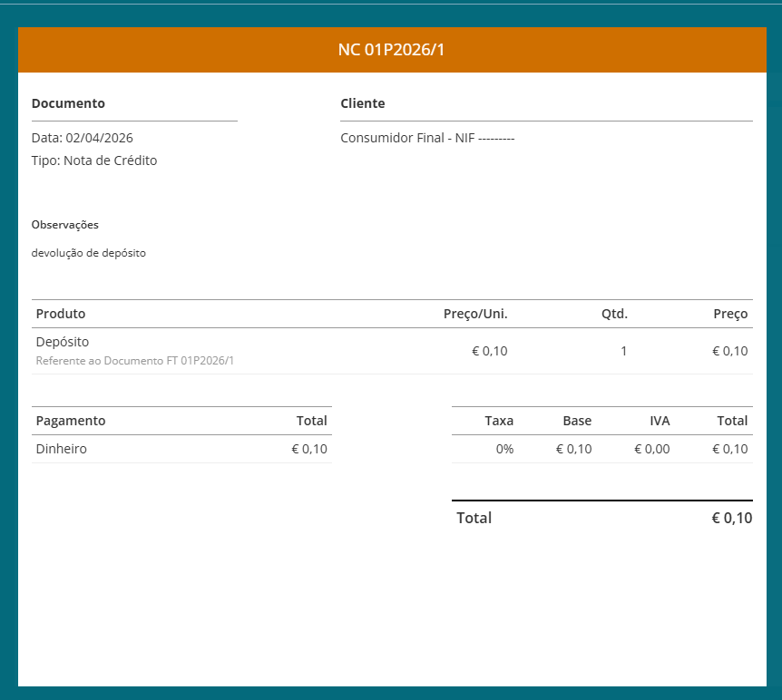Select the Dinheiro payment row
This screenshot has height=700, width=782.
click(62, 449)
